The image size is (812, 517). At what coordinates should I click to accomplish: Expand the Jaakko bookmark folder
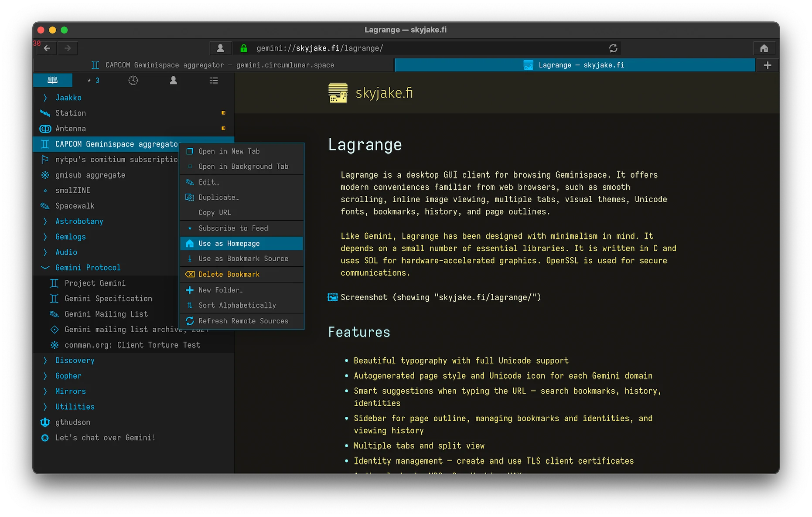134,98
